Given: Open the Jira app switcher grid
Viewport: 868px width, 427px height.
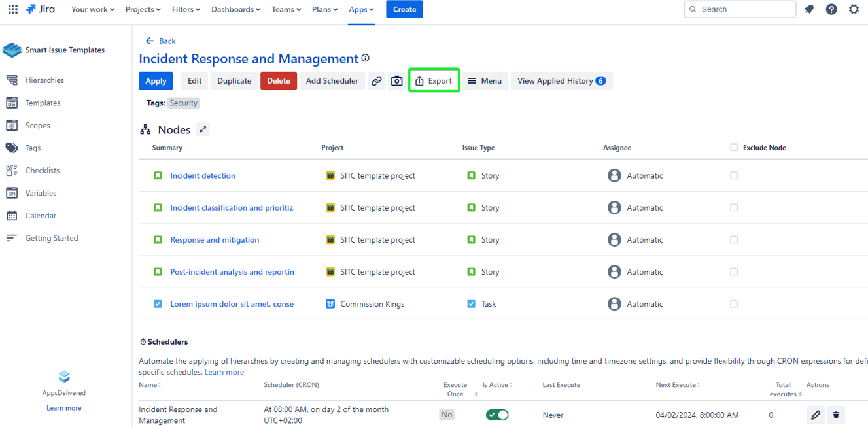Looking at the screenshot, I should (12, 9).
